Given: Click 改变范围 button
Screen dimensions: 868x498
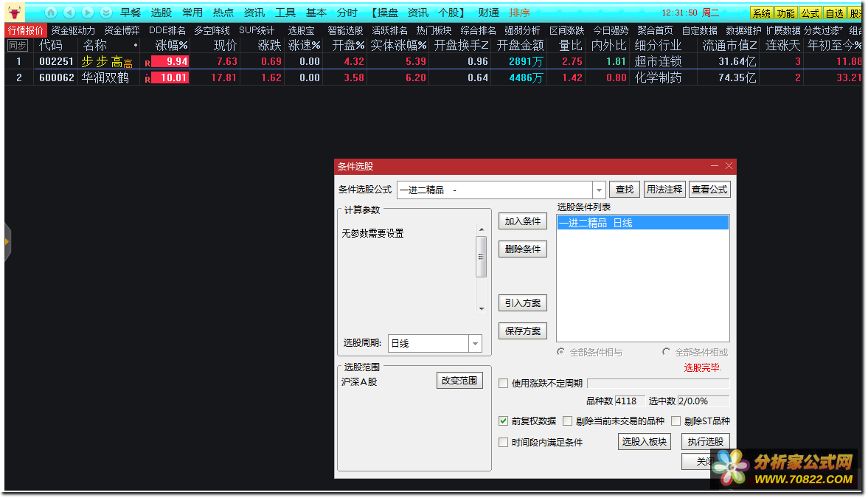Looking at the screenshot, I should pos(459,381).
